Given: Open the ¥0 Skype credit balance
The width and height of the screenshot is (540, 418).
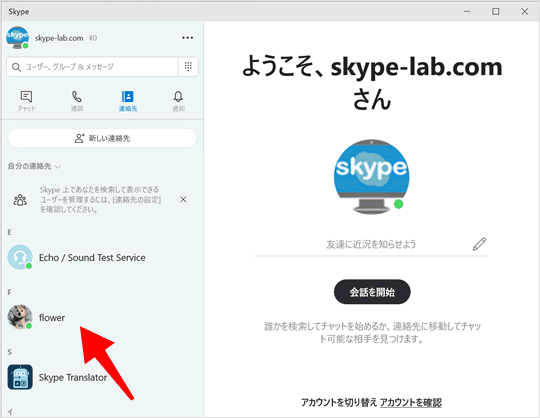Looking at the screenshot, I should [x=93, y=38].
